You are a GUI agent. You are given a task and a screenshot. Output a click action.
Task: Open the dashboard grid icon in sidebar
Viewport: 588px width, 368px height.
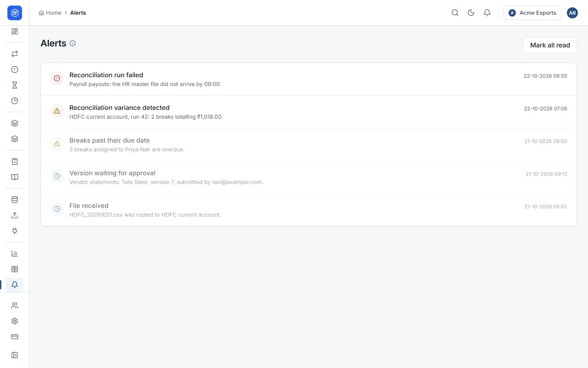coord(15,31)
